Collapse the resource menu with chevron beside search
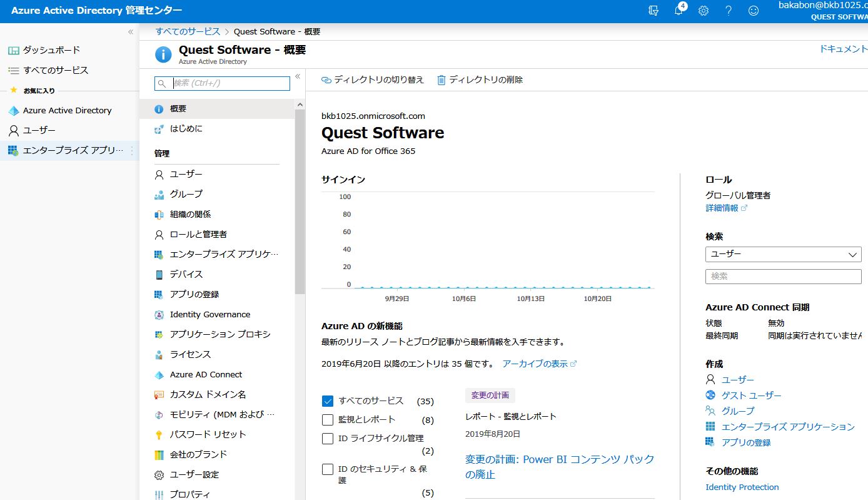Image resolution: width=868 pixels, height=500 pixels. coord(298,76)
